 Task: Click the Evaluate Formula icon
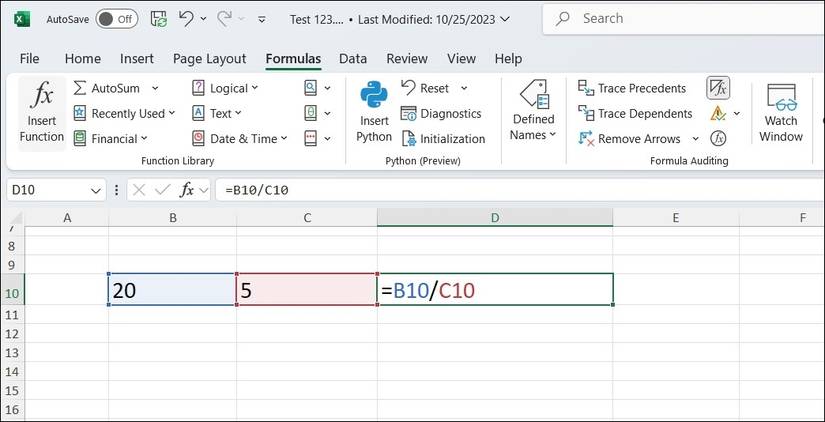click(x=718, y=139)
